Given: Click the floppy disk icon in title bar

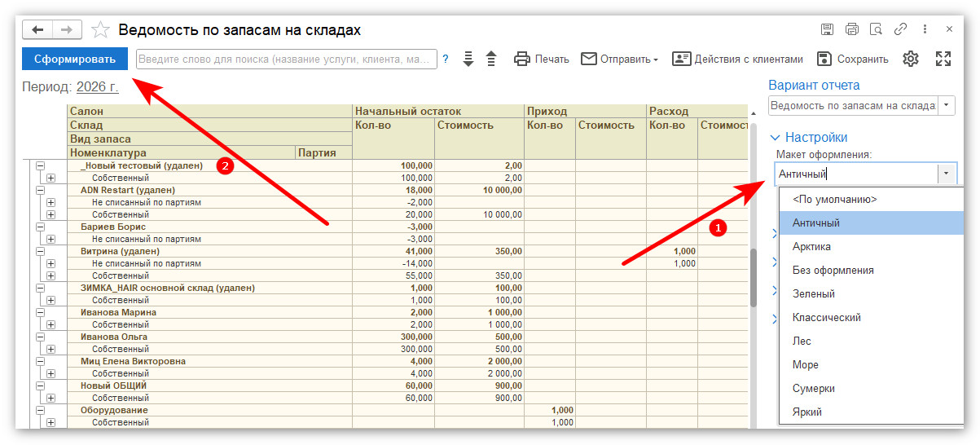Looking at the screenshot, I should click(x=827, y=29).
